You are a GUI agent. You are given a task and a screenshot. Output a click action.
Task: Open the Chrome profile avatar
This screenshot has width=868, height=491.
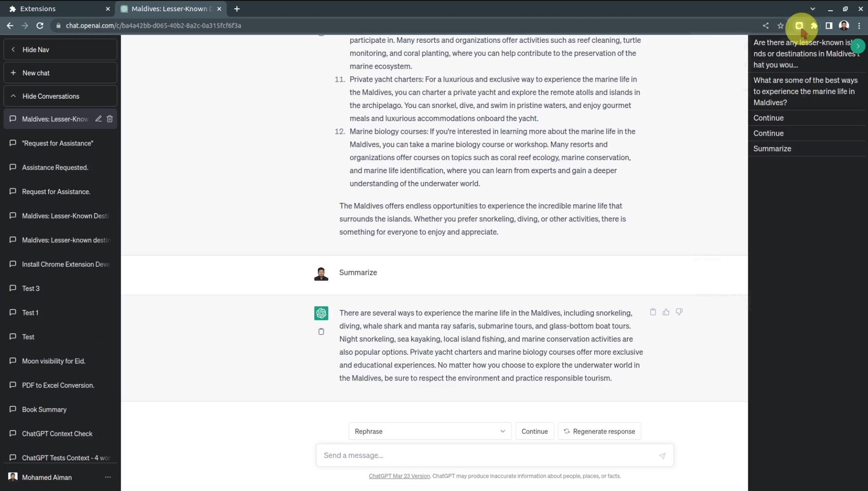pyautogui.click(x=844, y=25)
